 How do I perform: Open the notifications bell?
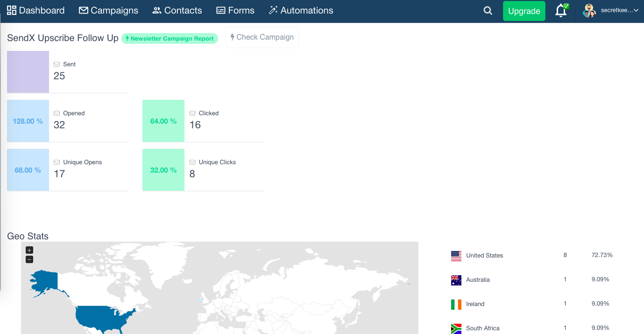pos(561,11)
